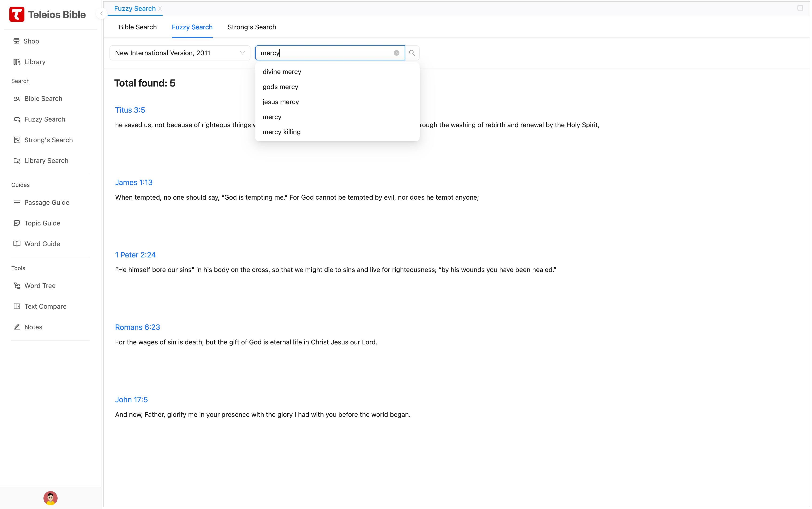This screenshot has width=812, height=509.
Task: Select 'mercy killing' suggestion
Action: pos(281,132)
